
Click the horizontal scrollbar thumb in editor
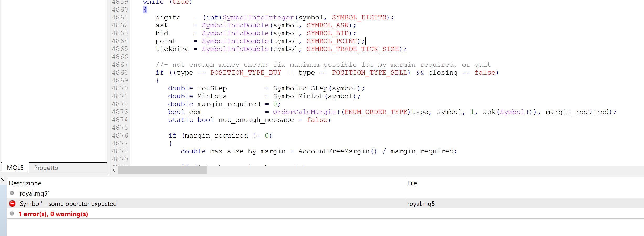click(163, 170)
